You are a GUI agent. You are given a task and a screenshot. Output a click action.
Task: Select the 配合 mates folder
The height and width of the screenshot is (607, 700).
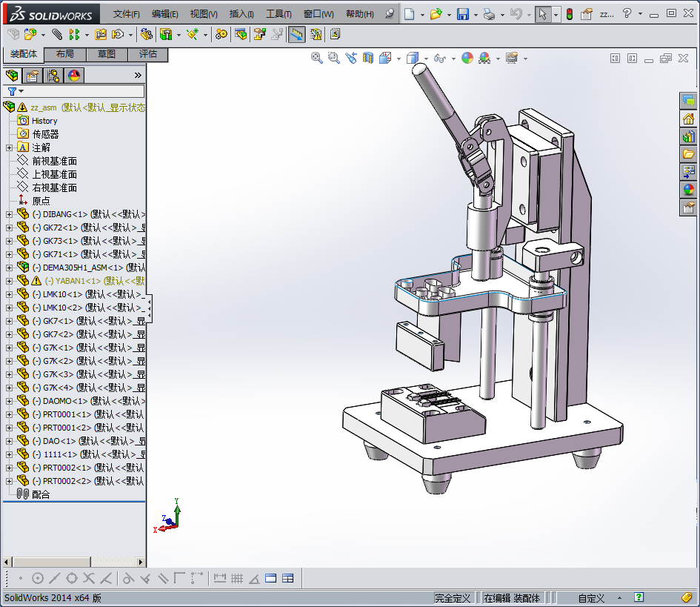[x=41, y=494]
